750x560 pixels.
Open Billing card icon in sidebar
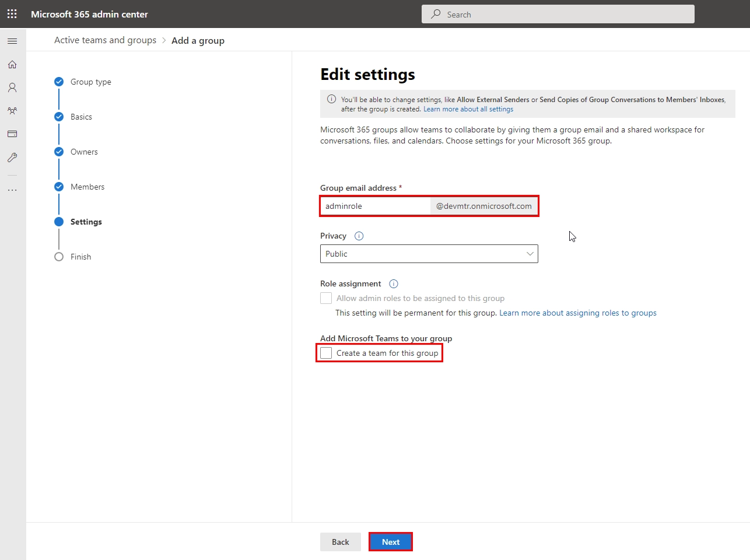[x=12, y=134]
